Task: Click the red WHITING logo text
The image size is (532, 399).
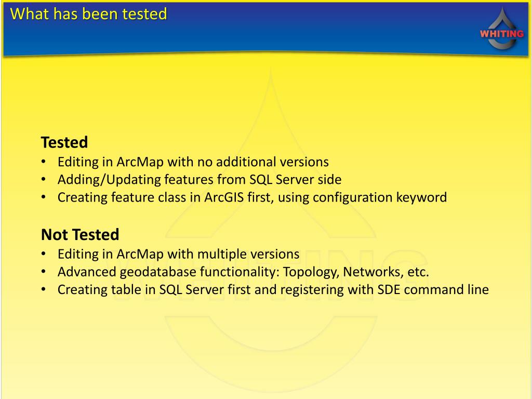Action: point(502,34)
